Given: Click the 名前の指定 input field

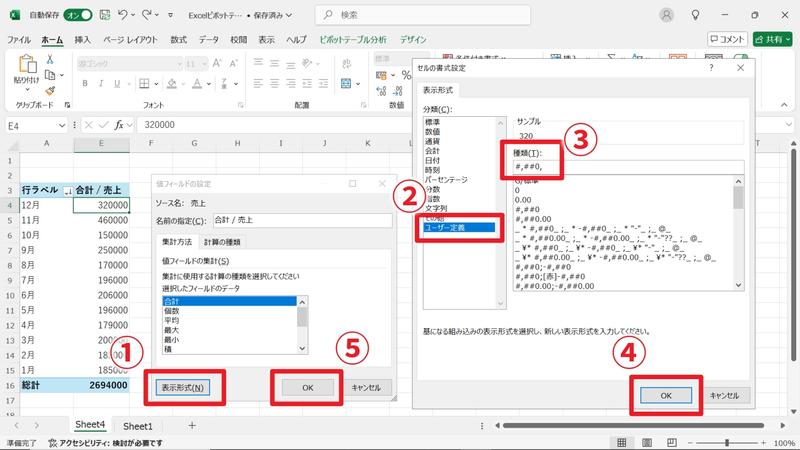Looking at the screenshot, I should 303,220.
